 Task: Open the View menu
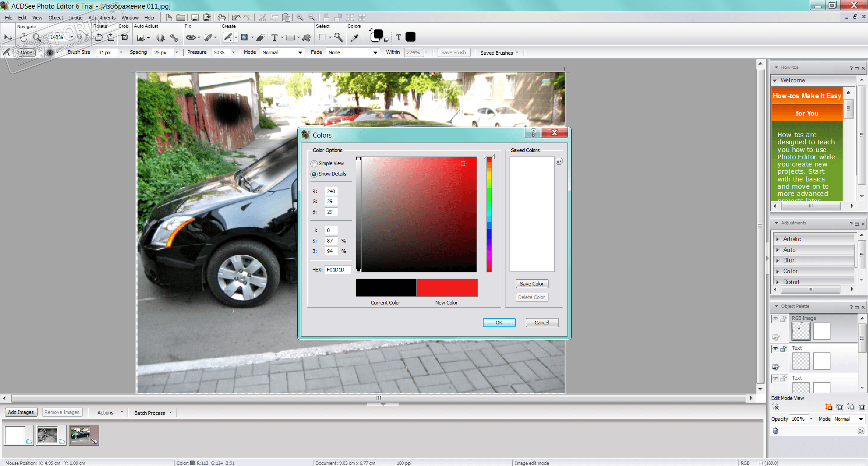coord(37,18)
